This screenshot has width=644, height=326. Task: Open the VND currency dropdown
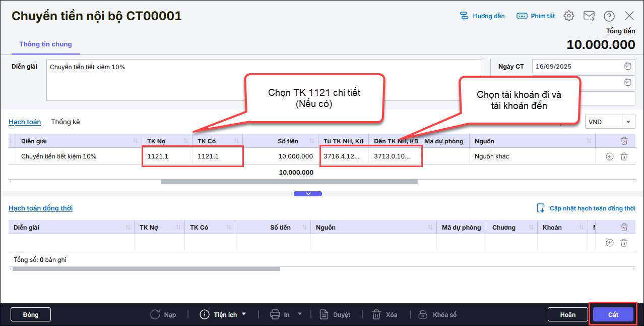pyautogui.click(x=628, y=122)
